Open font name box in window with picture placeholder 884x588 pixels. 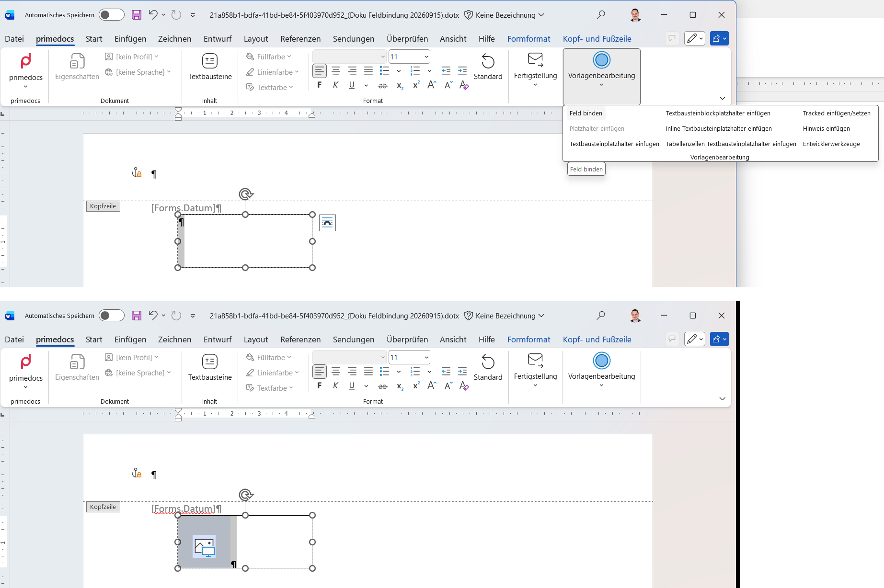click(349, 358)
